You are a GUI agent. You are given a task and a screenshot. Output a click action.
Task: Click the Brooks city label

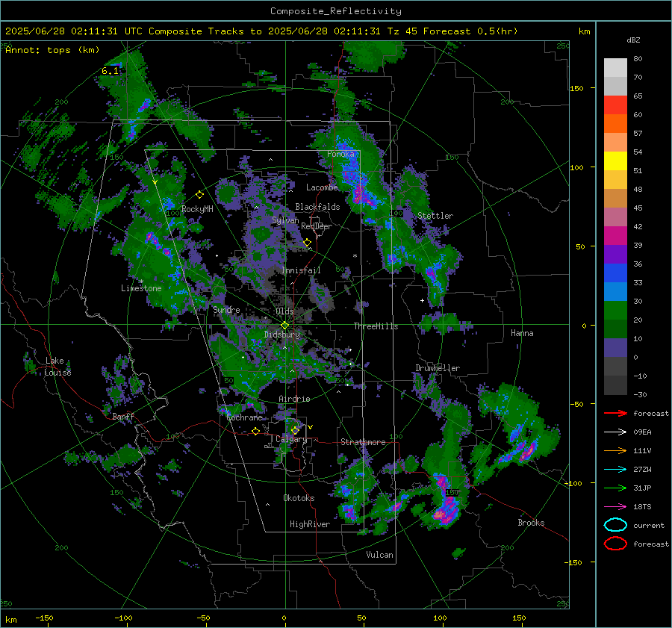(x=531, y=523)
